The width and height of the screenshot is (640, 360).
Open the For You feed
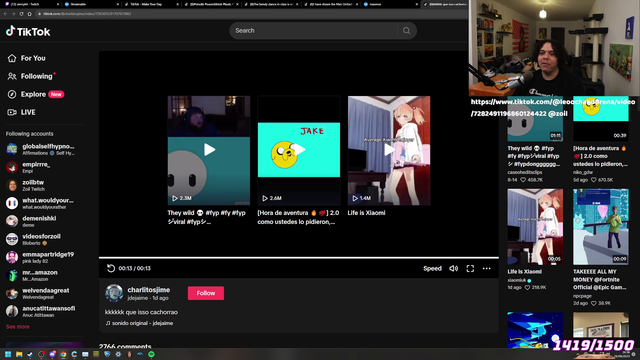27,58
